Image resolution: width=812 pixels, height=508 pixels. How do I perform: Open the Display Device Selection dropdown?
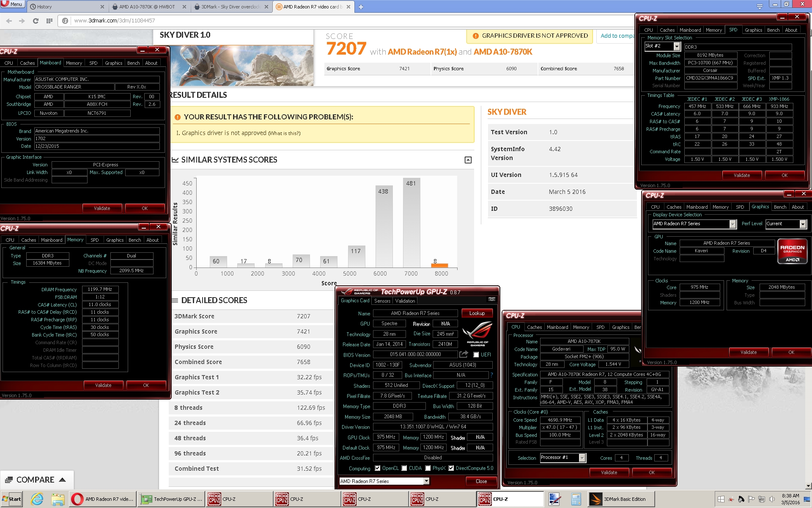[732, 224]
